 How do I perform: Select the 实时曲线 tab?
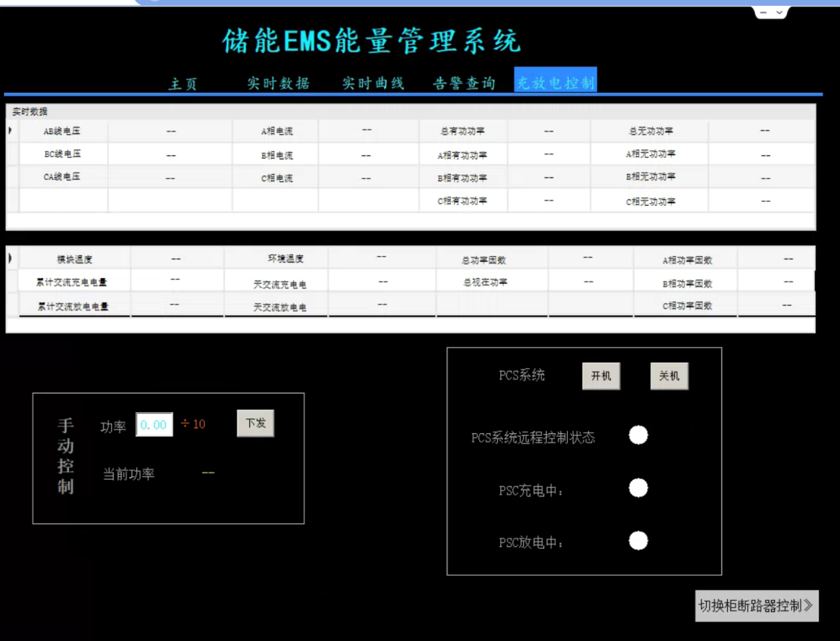coord(372,83)
